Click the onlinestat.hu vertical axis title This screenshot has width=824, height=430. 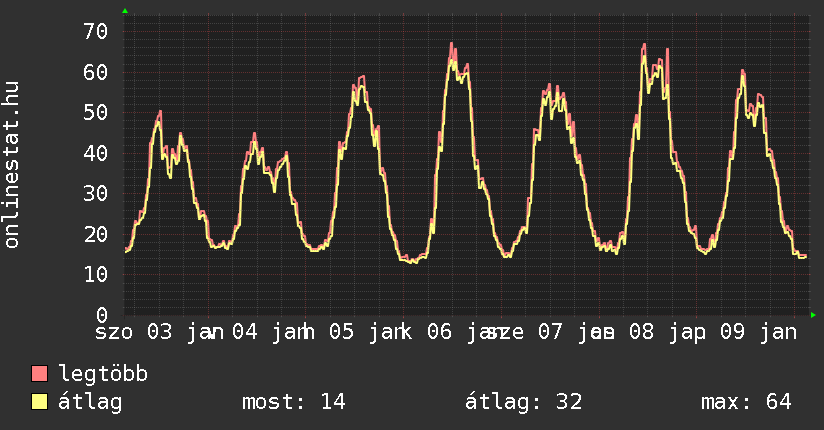tap(13, 166)
